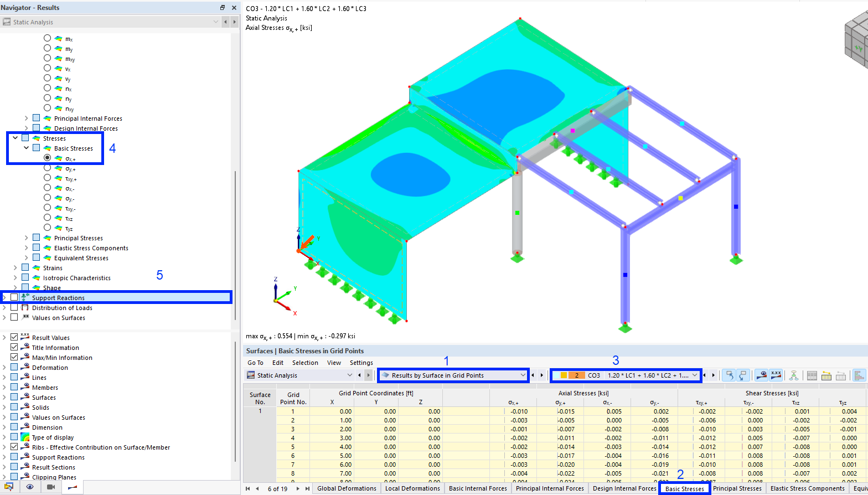868x495 pixels.
Task: Check the Distribution of Loads checkbox
Action: click(x=14, y=307)
